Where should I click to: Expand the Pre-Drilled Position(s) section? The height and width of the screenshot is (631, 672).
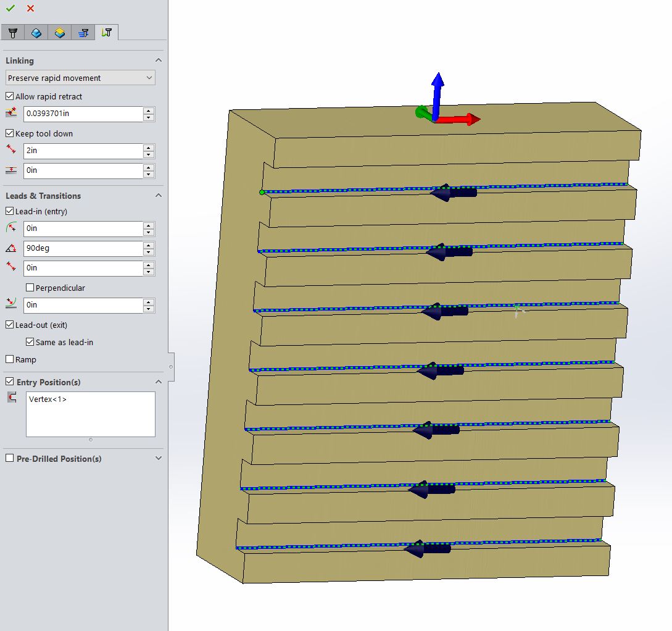[159, 458]
